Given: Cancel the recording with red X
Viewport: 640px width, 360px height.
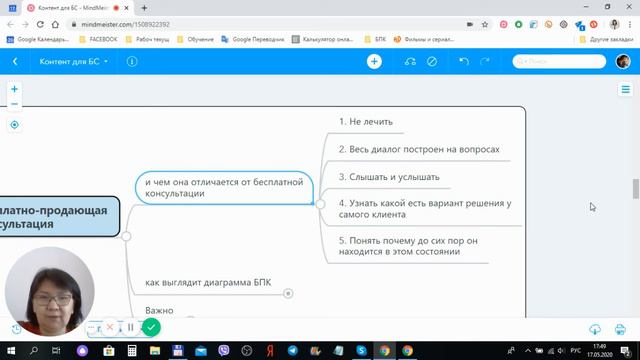Looking at the screenshot, I should point(110,327).
